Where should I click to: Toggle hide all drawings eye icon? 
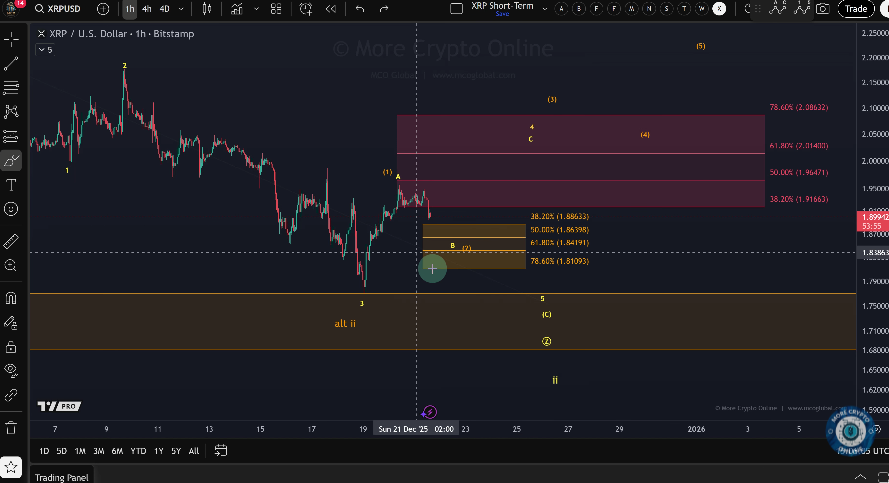coord(11,371)
